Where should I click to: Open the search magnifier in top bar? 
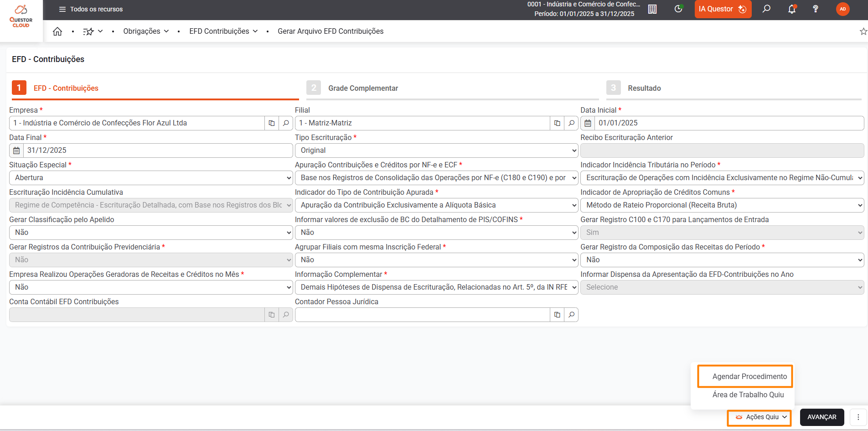(767, 9)
